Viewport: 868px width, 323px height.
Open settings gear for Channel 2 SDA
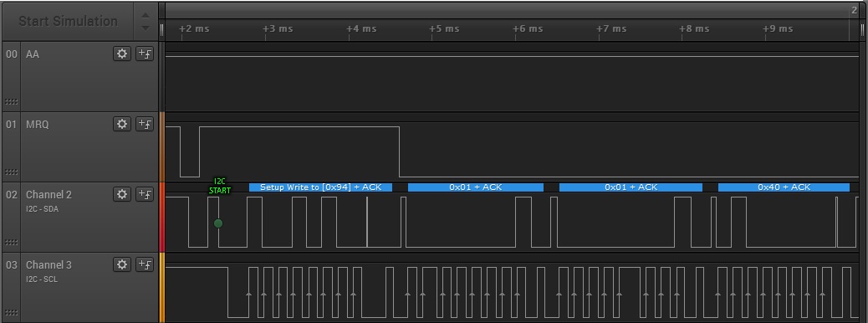click(x=122, y=194)
